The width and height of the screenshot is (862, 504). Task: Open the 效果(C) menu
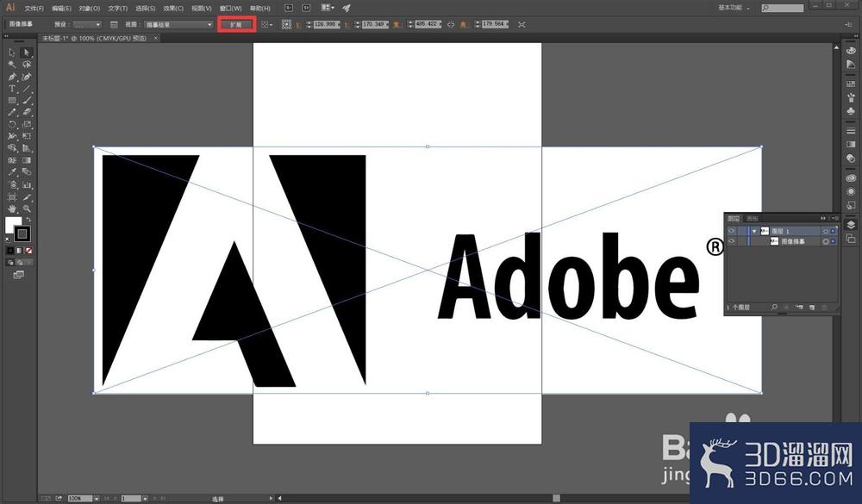[x=173, y=9]
